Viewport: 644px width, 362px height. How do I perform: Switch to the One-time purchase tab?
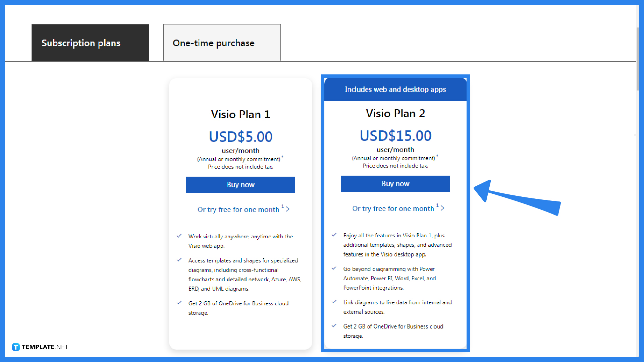[x=221, y=43]
